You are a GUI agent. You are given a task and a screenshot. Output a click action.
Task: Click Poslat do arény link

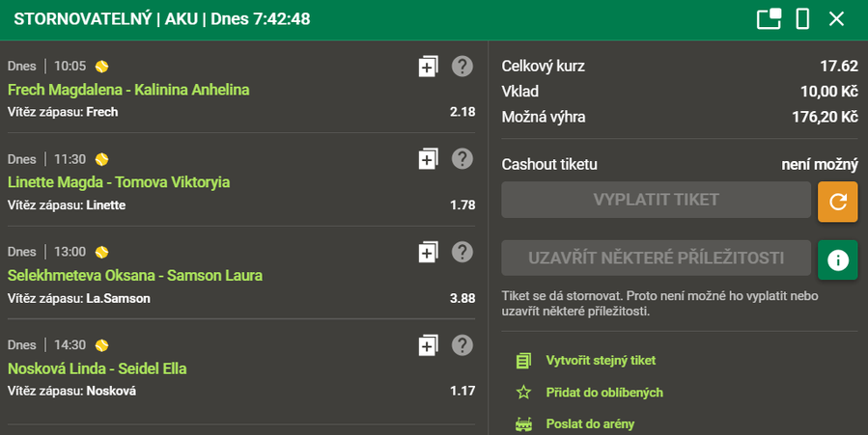point(590,424)
